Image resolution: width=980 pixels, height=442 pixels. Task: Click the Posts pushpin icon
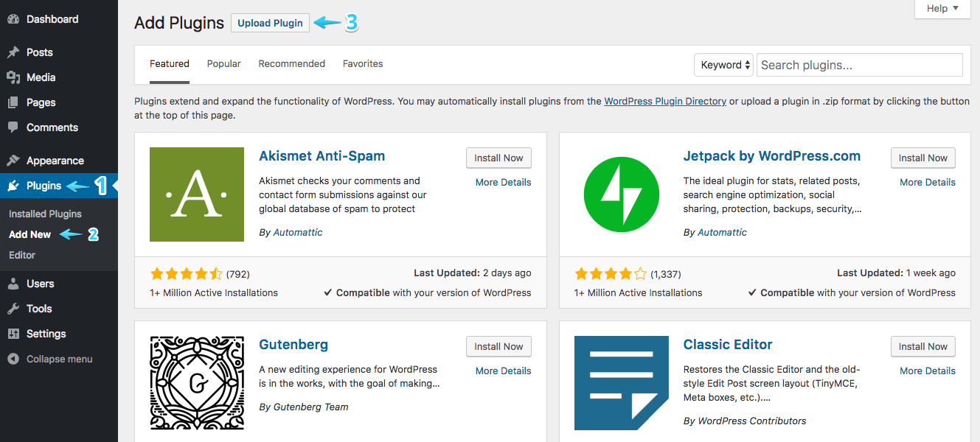[13, 52]
